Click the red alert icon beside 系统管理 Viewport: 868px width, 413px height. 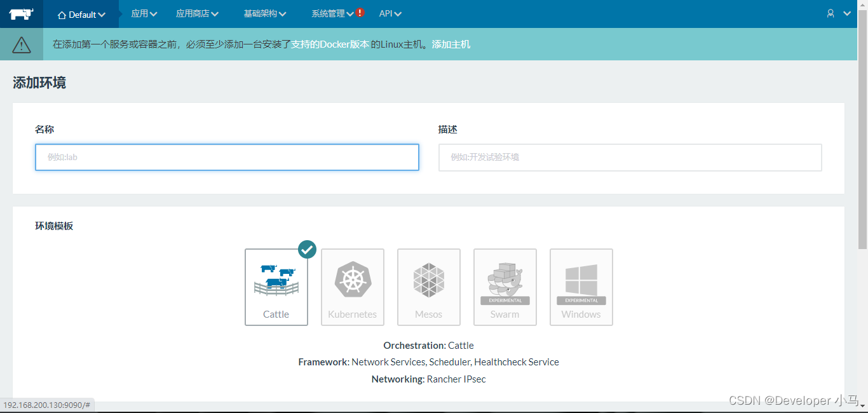360,13
